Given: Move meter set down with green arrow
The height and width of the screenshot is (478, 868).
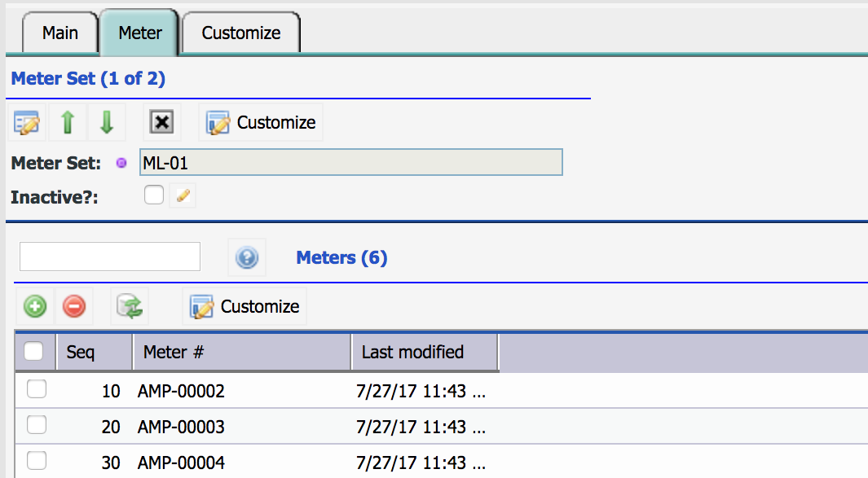Looking at the screenshot, I should (x=107, y=122).
